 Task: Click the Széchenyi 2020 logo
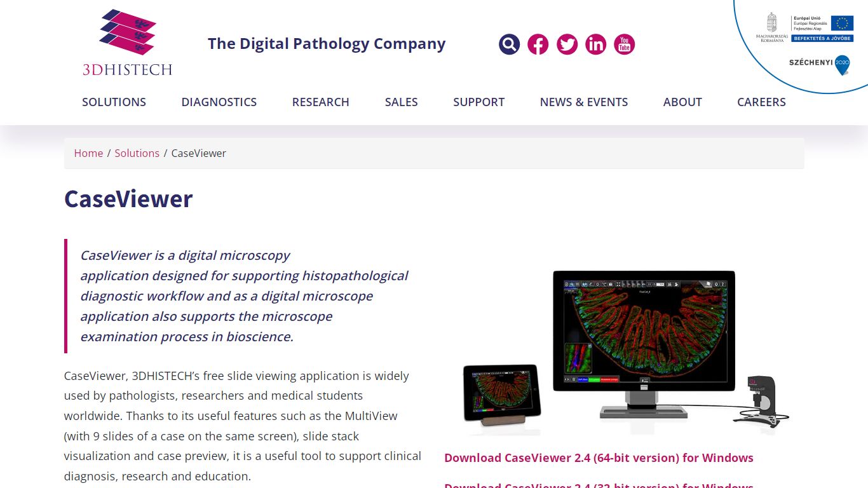[x=820, y=64]
